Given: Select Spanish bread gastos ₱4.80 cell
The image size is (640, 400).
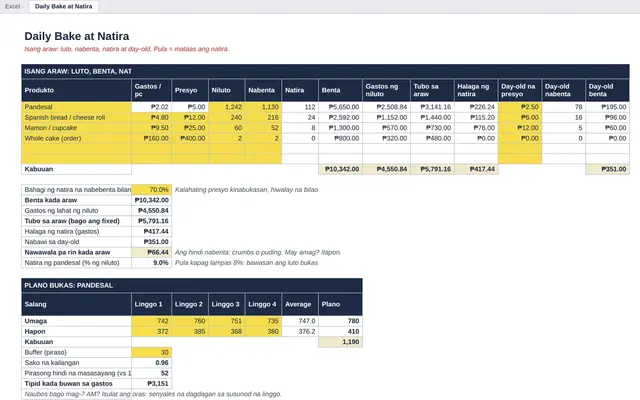Looking at the screenshot, I should click(151, 118).
